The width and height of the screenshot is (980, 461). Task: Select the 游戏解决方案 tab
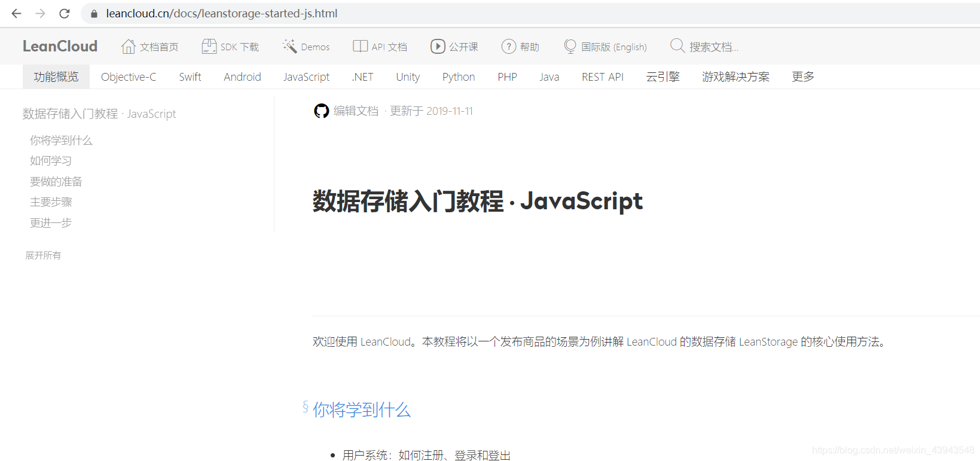[x=735, y=77]
